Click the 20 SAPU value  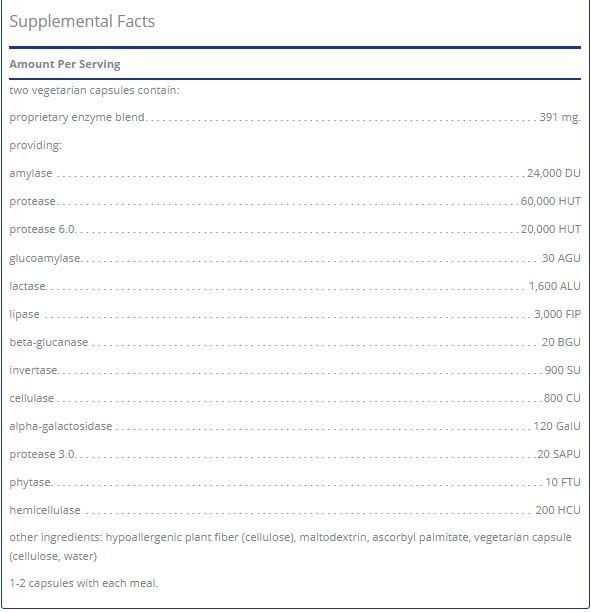coord(559,454)
